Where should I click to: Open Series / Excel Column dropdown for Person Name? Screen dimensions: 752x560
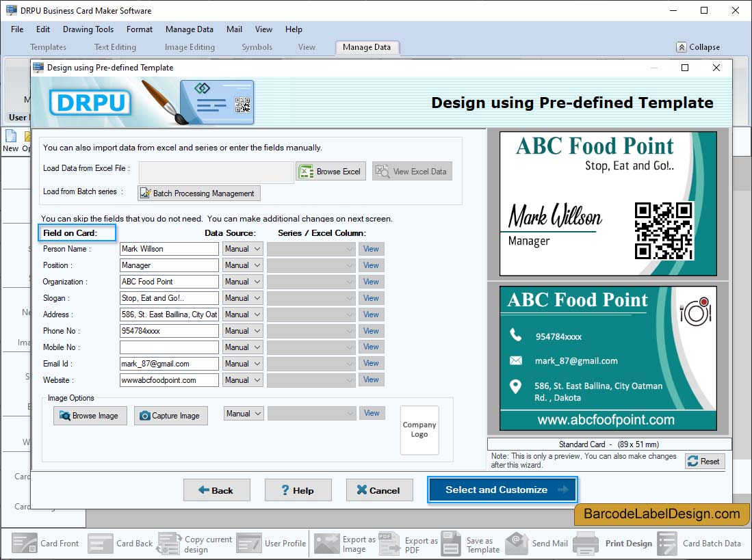point(311,249)
